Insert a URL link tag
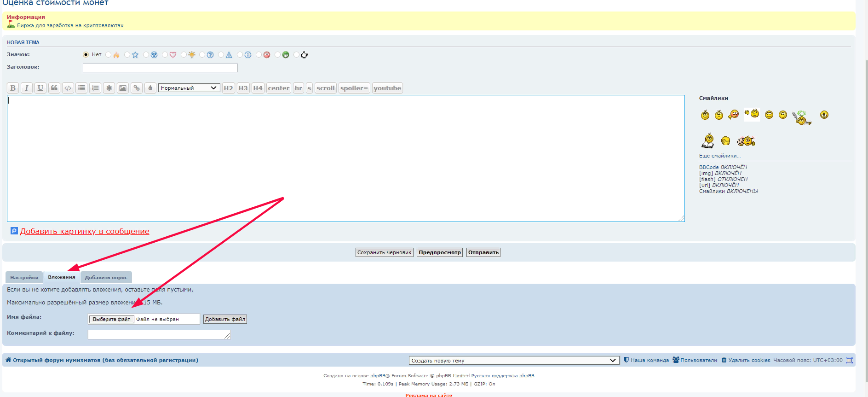 click(x=137, y=88)
